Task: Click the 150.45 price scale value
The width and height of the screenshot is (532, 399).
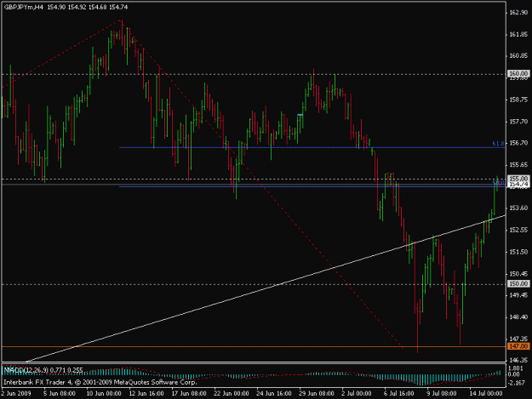Action: 518,274
